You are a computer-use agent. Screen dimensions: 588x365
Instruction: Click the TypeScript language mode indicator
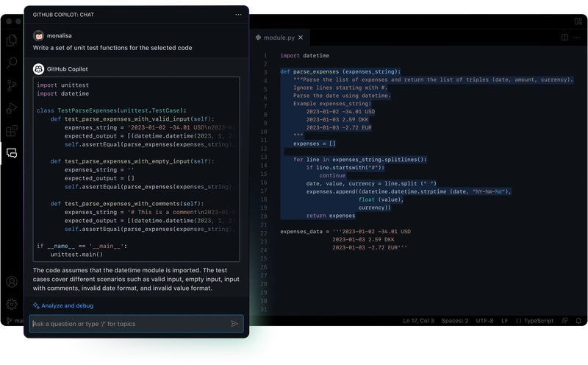535,321
